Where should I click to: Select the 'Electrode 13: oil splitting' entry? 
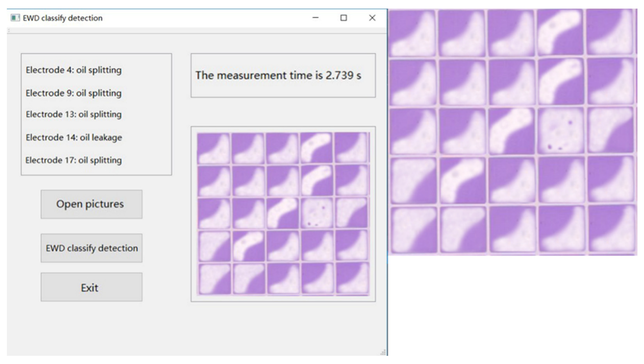74,114
